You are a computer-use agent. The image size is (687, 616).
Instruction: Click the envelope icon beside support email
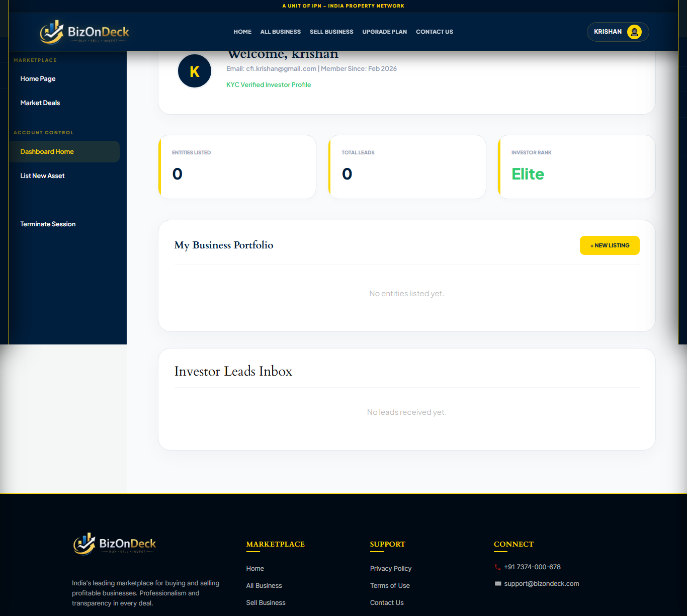click(x=498, y=584)
